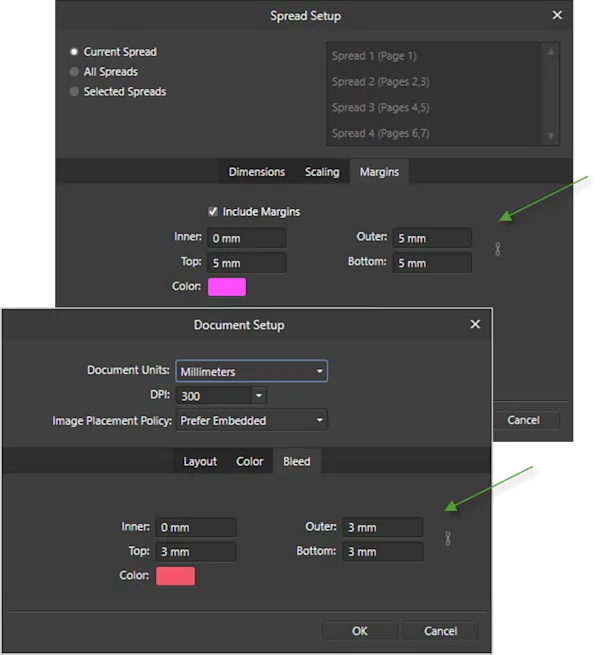Open magenta margin color swatch
This screenshot has width=600, height=655.
click(x=227, y=287)
